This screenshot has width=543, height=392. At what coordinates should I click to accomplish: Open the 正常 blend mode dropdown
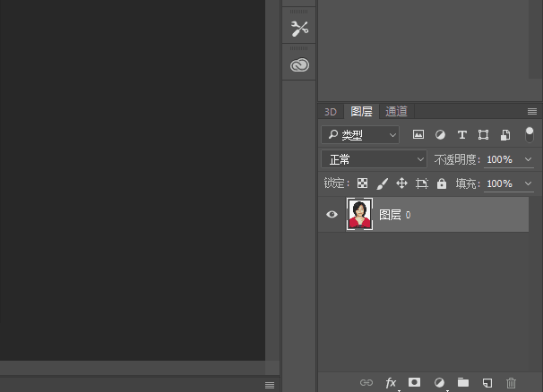[x=374, y=159]
